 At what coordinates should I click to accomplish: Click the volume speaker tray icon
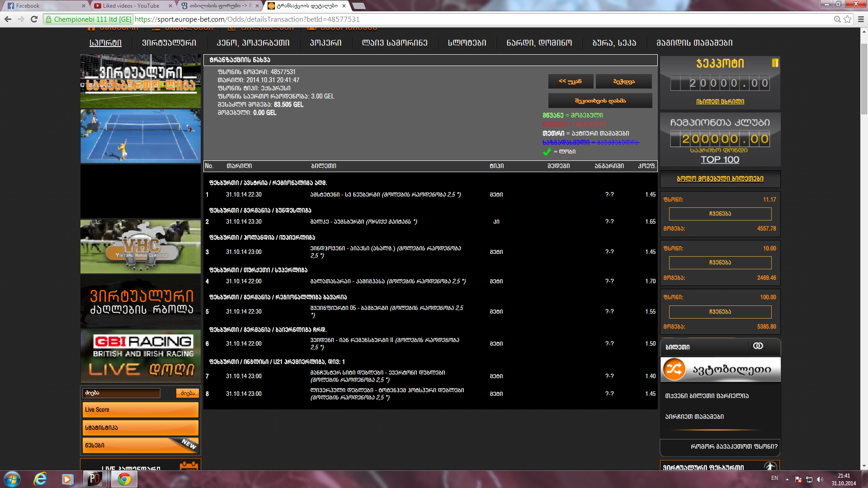[820, 479]
